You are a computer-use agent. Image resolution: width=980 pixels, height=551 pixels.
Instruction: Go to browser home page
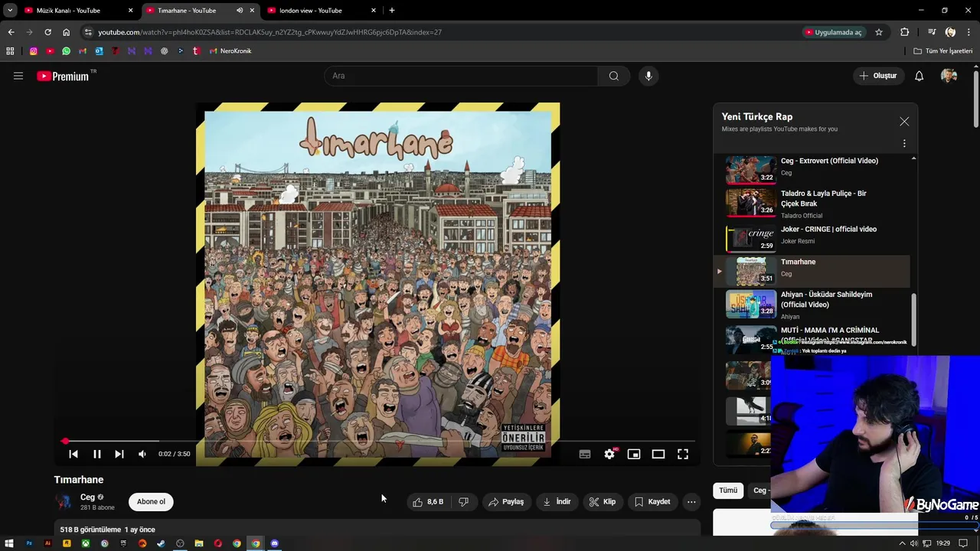tap(66, 32)
